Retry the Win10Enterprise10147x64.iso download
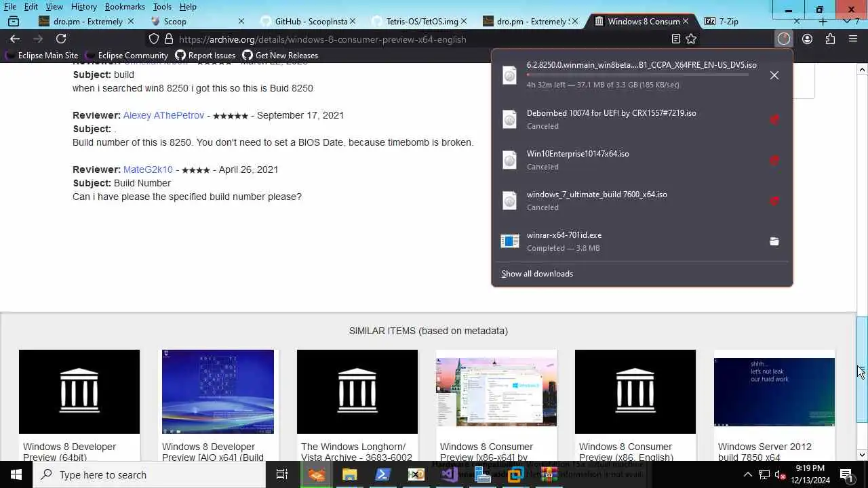Viewport: 868px width, 488px height. point(774,160)
